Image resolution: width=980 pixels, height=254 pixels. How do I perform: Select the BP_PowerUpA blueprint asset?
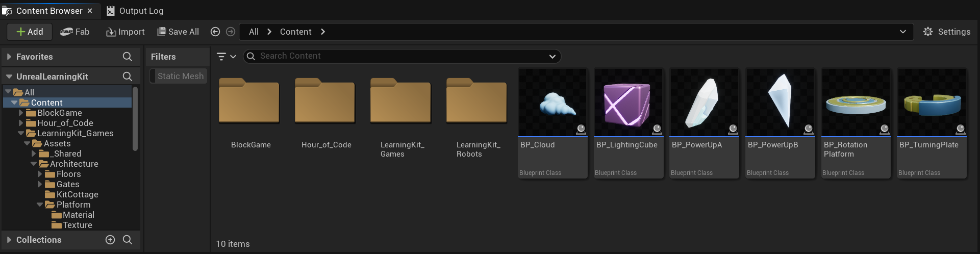(x=704, y=123)
